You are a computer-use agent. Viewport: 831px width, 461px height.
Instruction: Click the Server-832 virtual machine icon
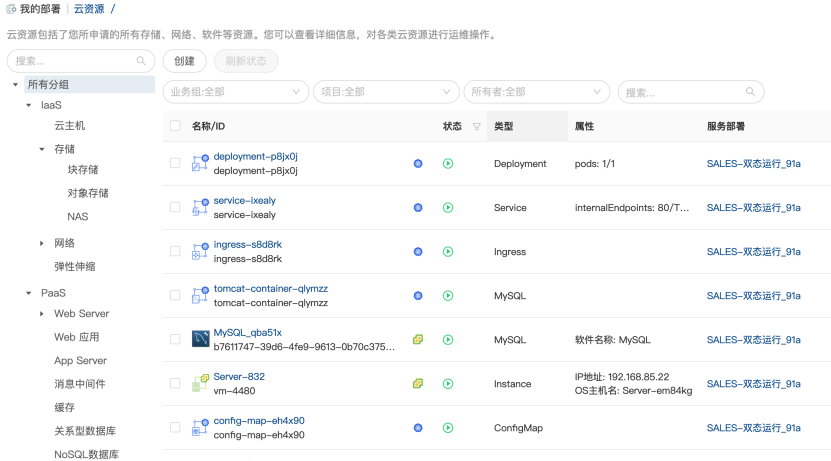200,383
